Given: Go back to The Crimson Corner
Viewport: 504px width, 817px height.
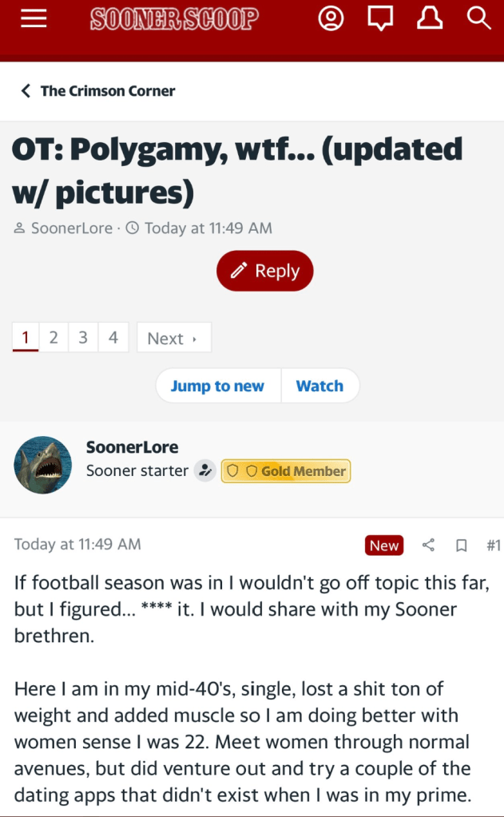Looking at the screenshot, I should click(x=97, y=91).
